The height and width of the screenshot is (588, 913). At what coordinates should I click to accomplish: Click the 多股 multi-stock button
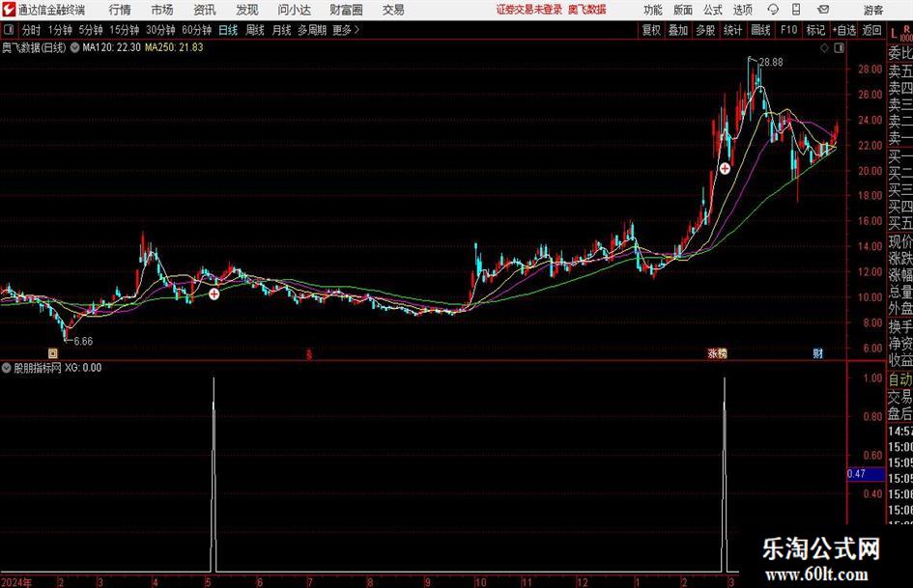point(705,30)
